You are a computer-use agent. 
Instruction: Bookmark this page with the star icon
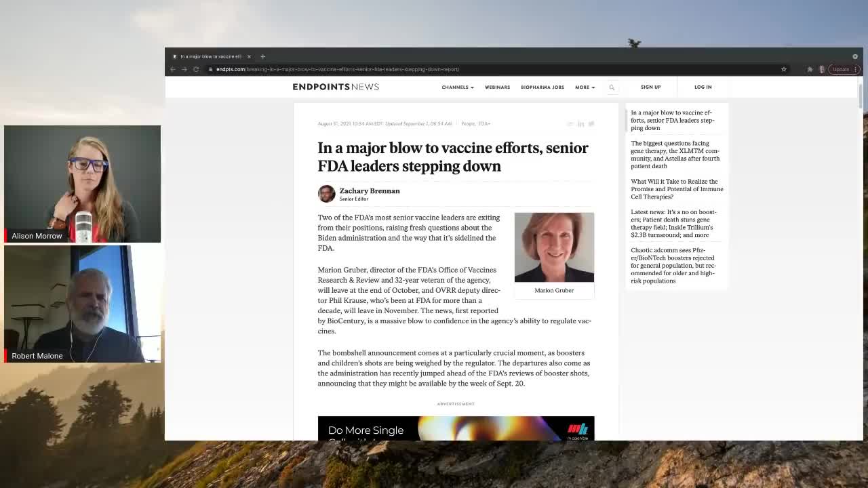[x=784, y=69]
